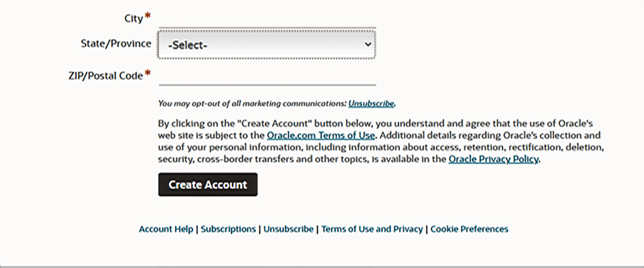Click the chevron arrow on the -Select- dropdown

pos(368,44)
